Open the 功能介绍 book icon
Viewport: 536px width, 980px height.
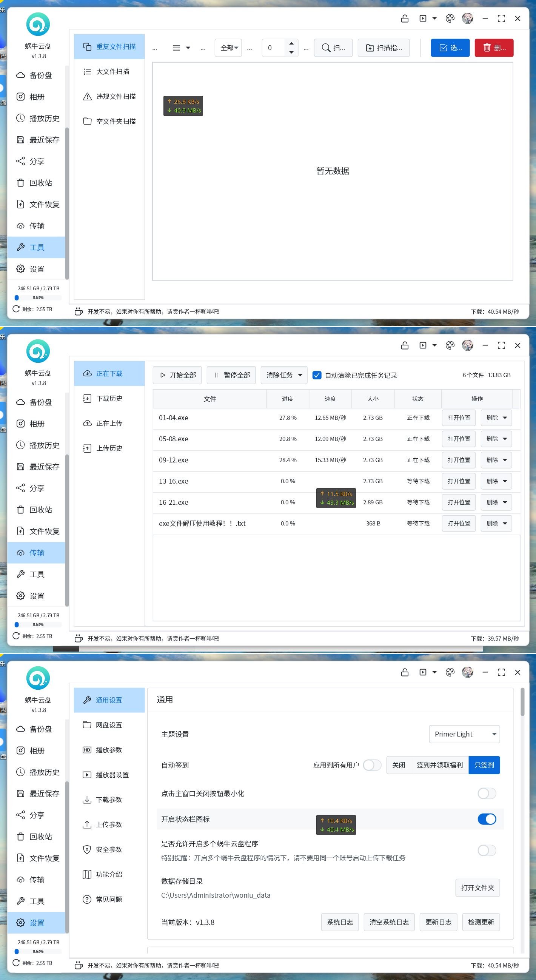tap(87, 874)
